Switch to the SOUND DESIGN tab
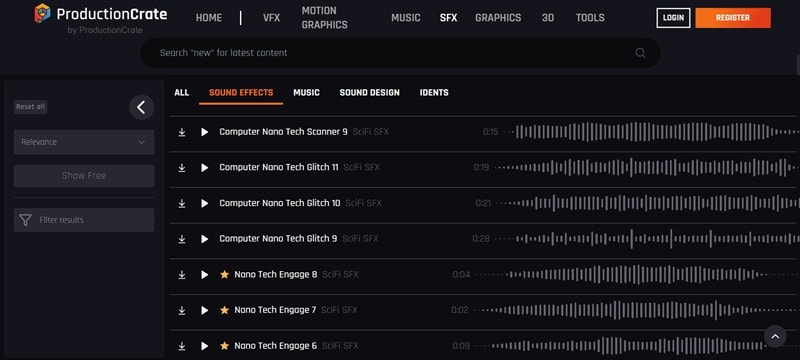800x360 pixels. click(x=369, y=93)
